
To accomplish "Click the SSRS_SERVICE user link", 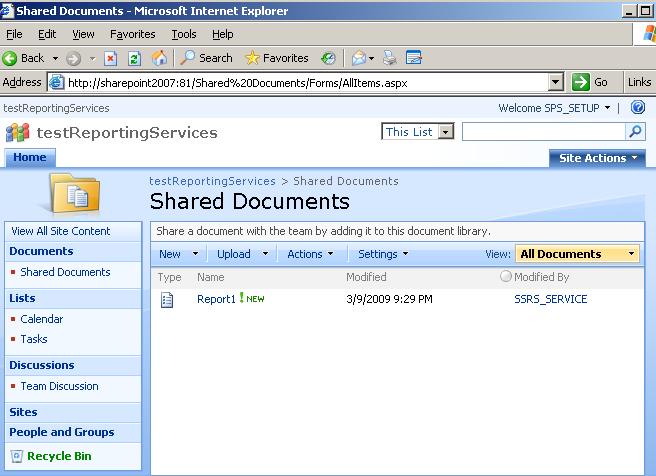I will [551, 299].
